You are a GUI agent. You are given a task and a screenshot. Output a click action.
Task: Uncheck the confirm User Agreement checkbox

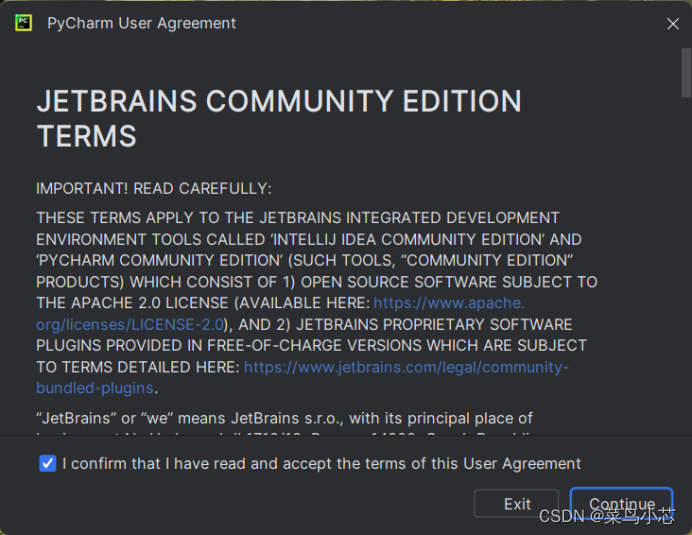coord(48,463)
